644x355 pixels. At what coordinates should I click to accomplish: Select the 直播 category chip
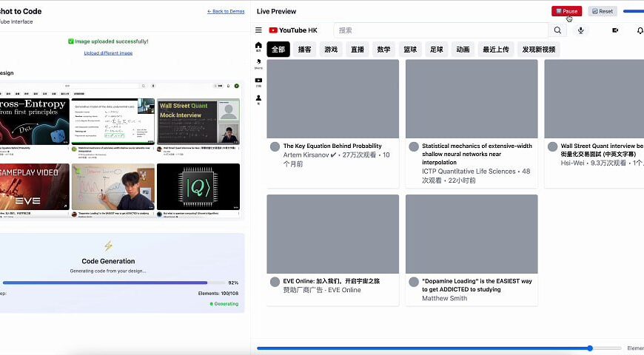(358, 50)
